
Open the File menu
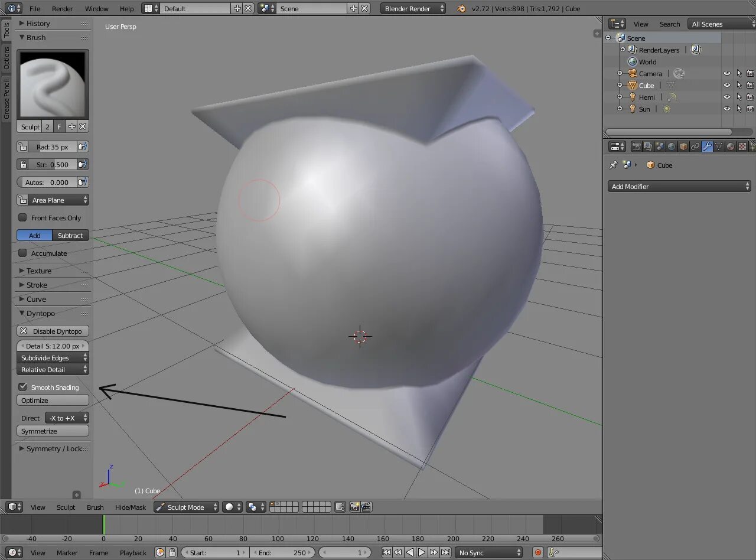pyautogui.click(x=35, y=8)
